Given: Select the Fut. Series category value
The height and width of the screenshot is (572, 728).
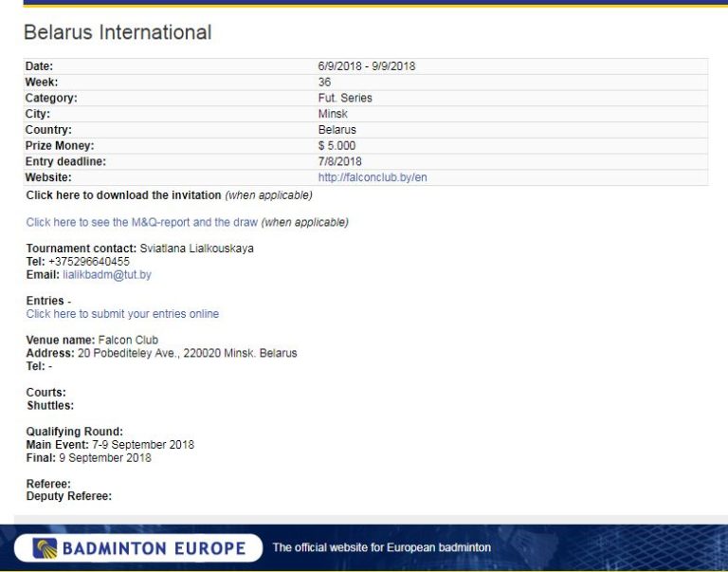Looking at the screenshot, I should coord(345,98).
